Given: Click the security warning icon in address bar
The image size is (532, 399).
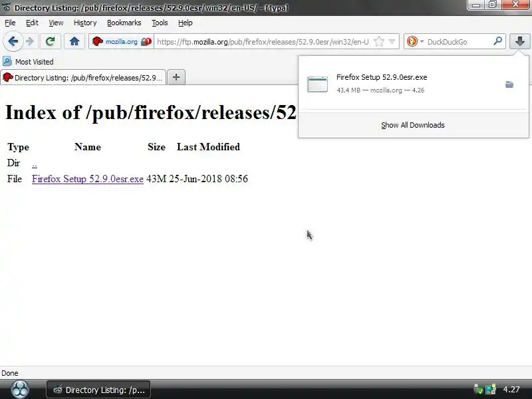Looking at the screenshot, I should pyautogui.click(x=146, y=42).
